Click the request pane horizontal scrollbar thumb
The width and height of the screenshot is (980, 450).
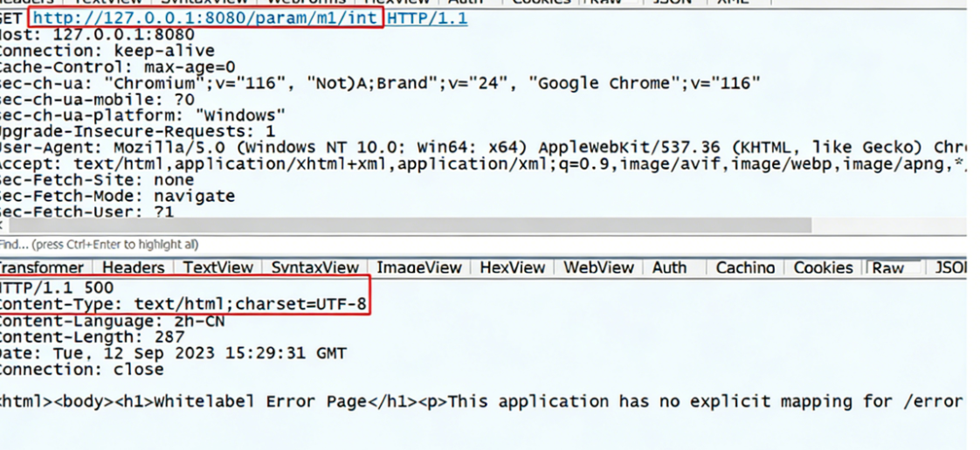pos(410,225)
